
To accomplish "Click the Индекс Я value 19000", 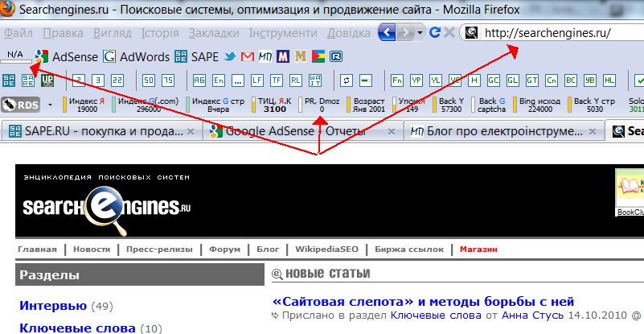I will [x=87, y=109].
